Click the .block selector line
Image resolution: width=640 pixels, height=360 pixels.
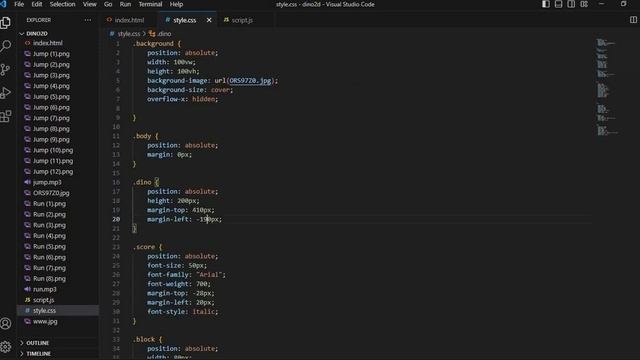point(147,339)
